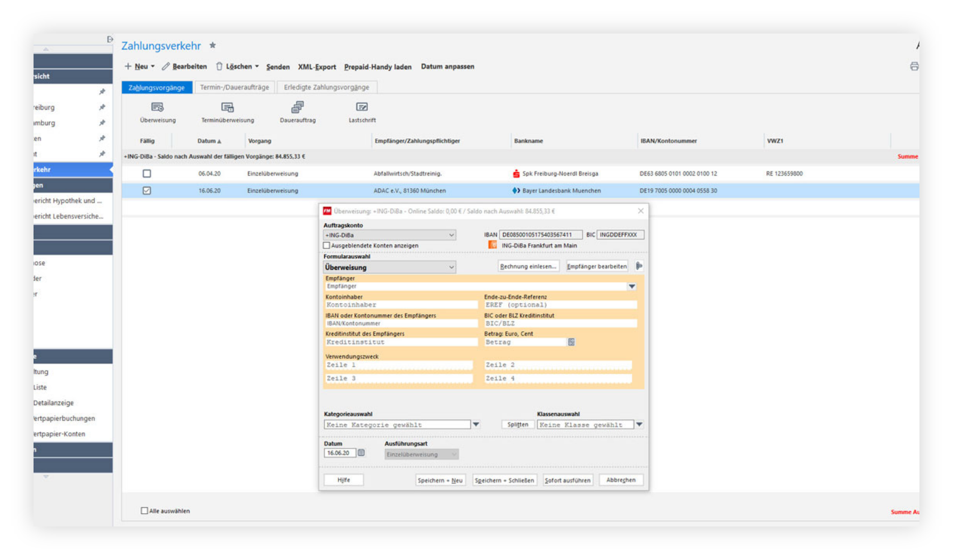Sort the table by Datum column
Image resolution: width=953 pixels, height=560 pixels.
click(x=209, y=141)
